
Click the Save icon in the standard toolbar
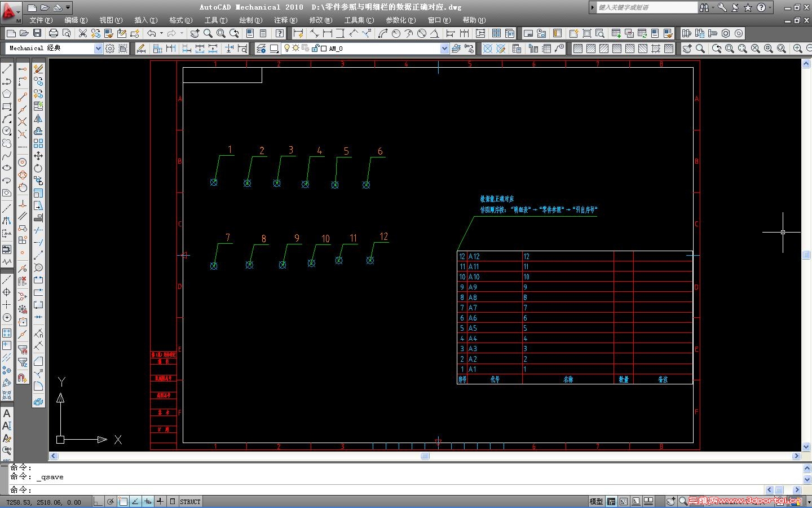click(37, 33)
